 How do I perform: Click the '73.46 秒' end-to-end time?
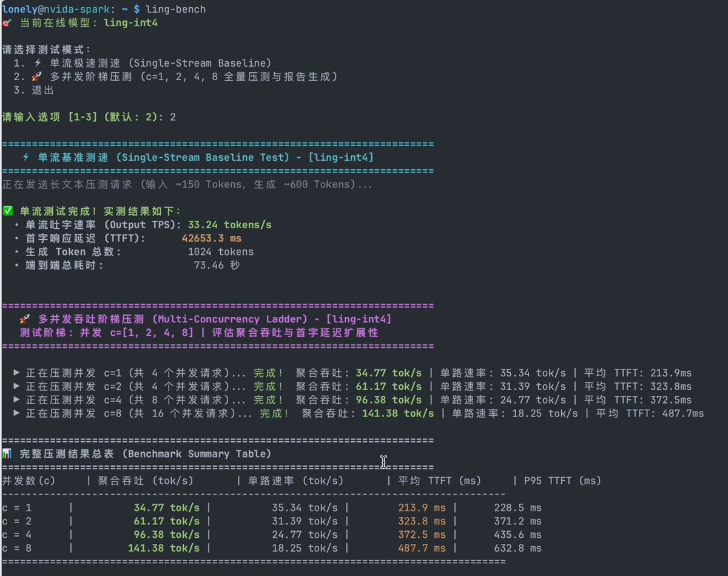[x=217, y=265]
